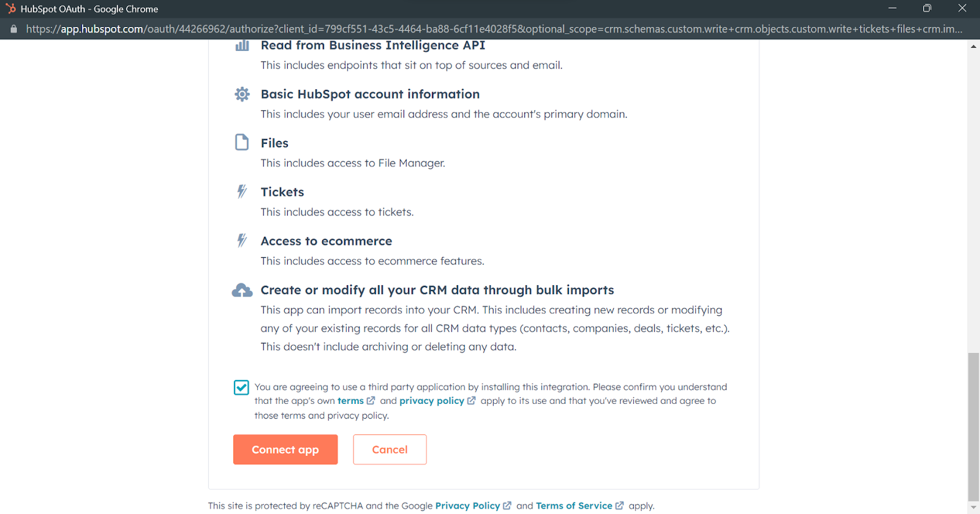Click the Business Intelligence bar chart icon
The image size is (980, 514).
[243, 45]
